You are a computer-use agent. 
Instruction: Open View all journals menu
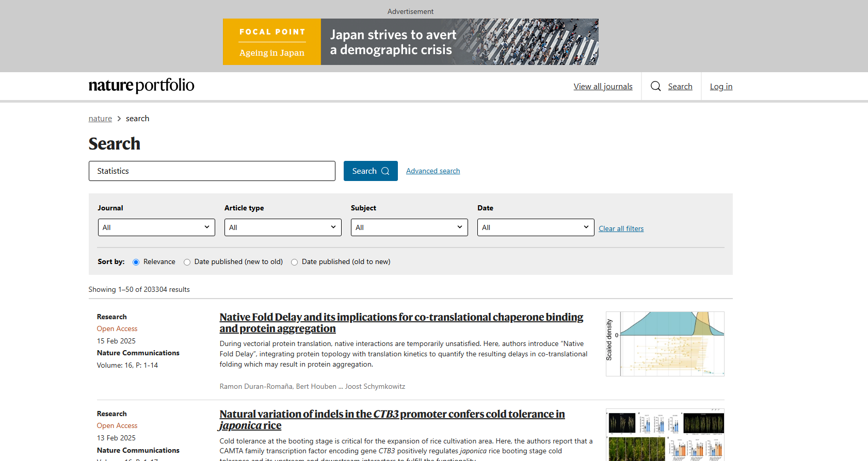603,87
